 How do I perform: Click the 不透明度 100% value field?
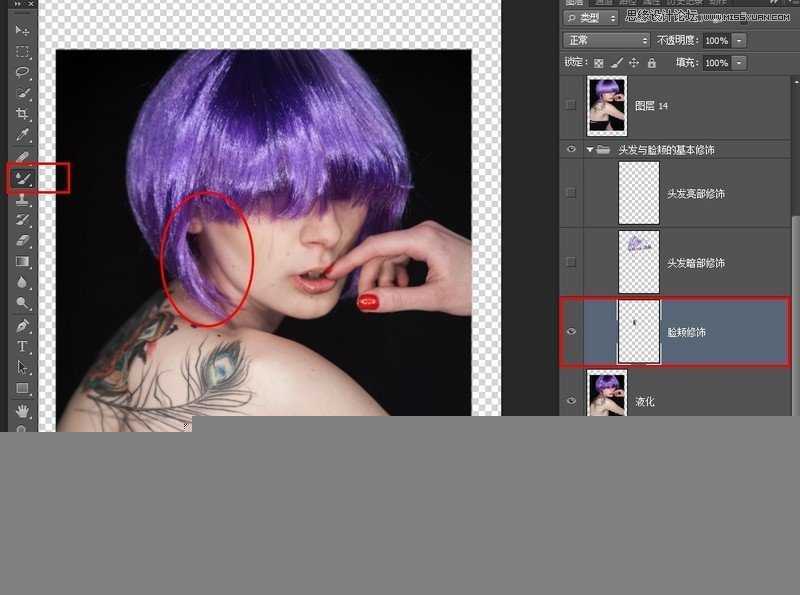pos(716,40)
